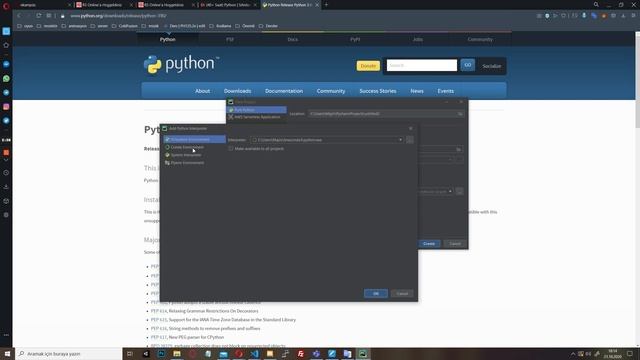640x360 pixels.
Task: Open Windows Start menu
Action: pyautogui.click(x=7, y=354)
